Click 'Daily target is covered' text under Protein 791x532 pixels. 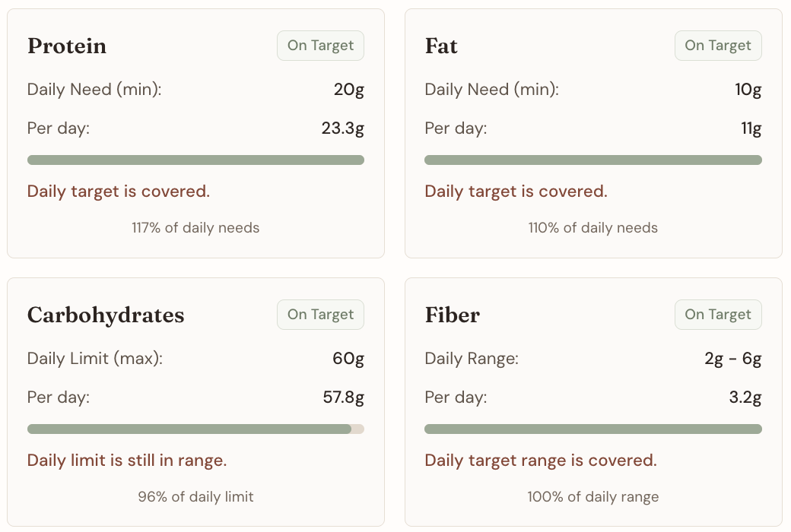coord(118,191)
